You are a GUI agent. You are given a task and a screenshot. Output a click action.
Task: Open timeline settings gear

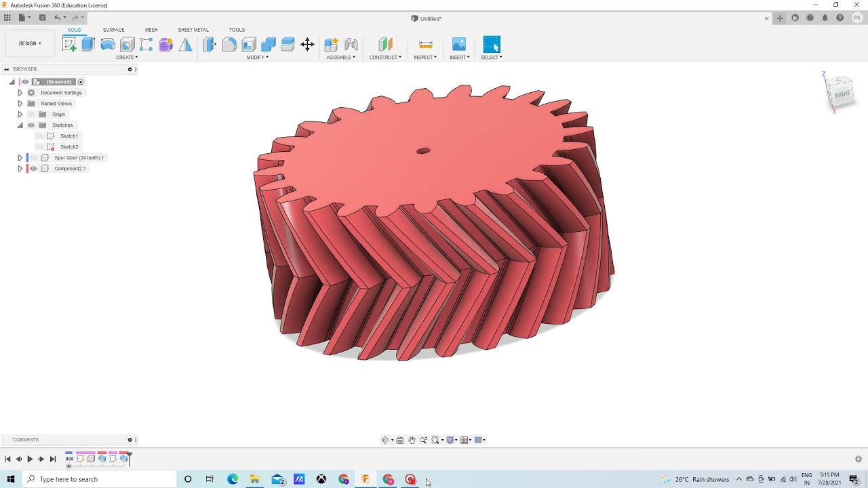pyautogui.click(x=859, y=459)
